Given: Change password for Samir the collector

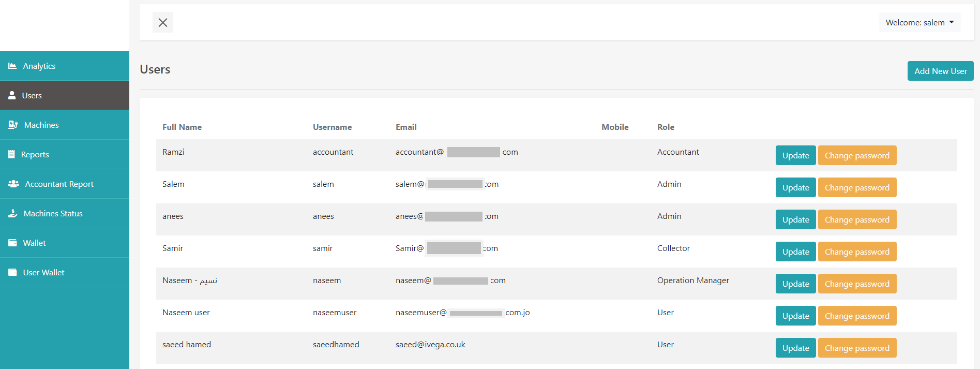Looking at the screenshot, I should point(857,252).
